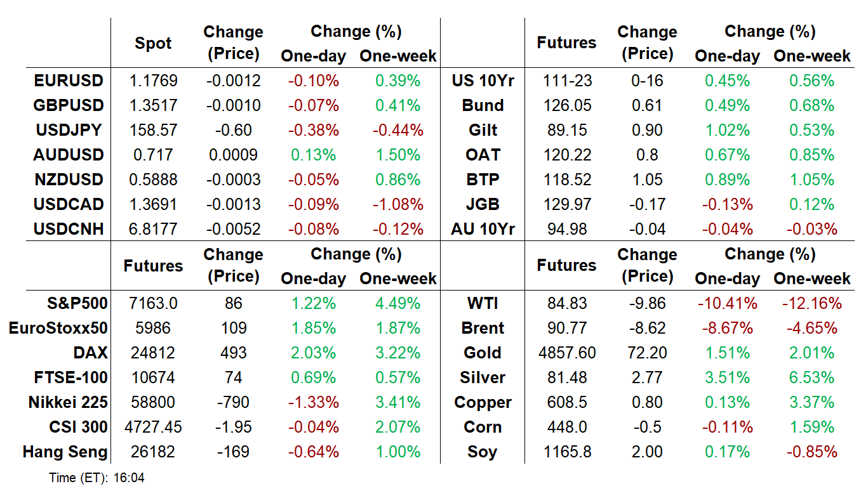Click the WTI one-day change -10.41%
This screenshot has width=868, height=491.
coord(727,303)
